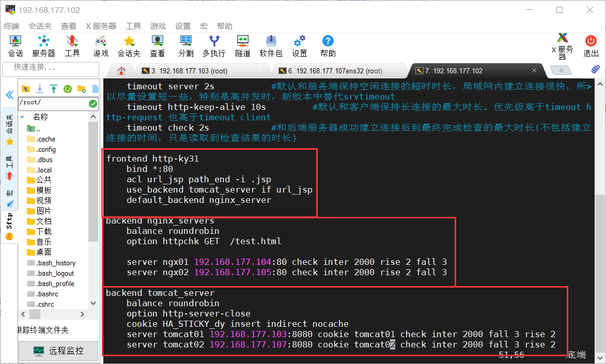Select the 公共 folder
The width and height of the screenshot is (606, 364).
click(x=39, y=180)
